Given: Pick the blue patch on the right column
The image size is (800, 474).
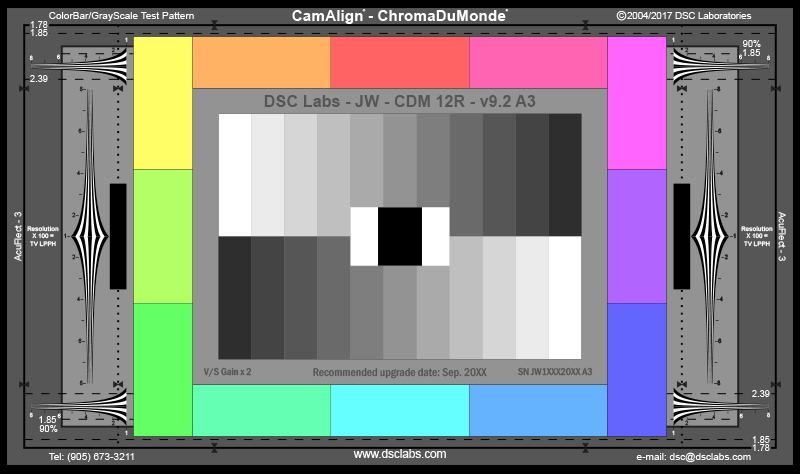Looking at the screenshot, I should click(x=637, y=370).
